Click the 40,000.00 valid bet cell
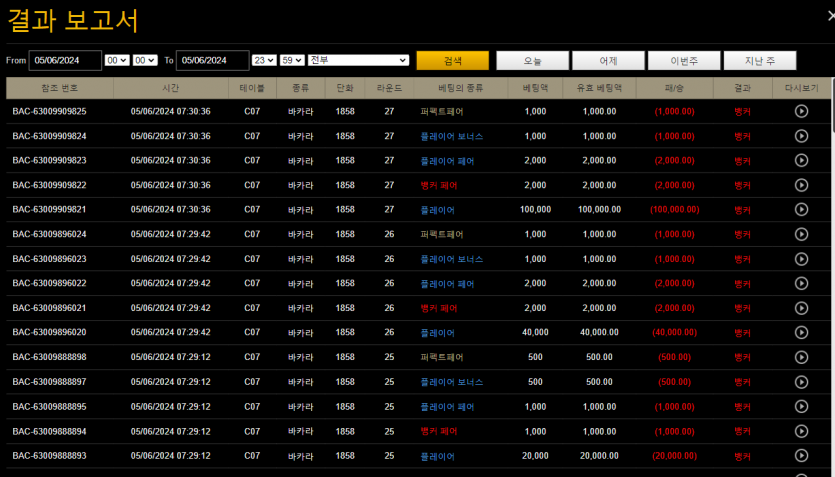The width and height of the screenshot is (835, 477). 599,332
